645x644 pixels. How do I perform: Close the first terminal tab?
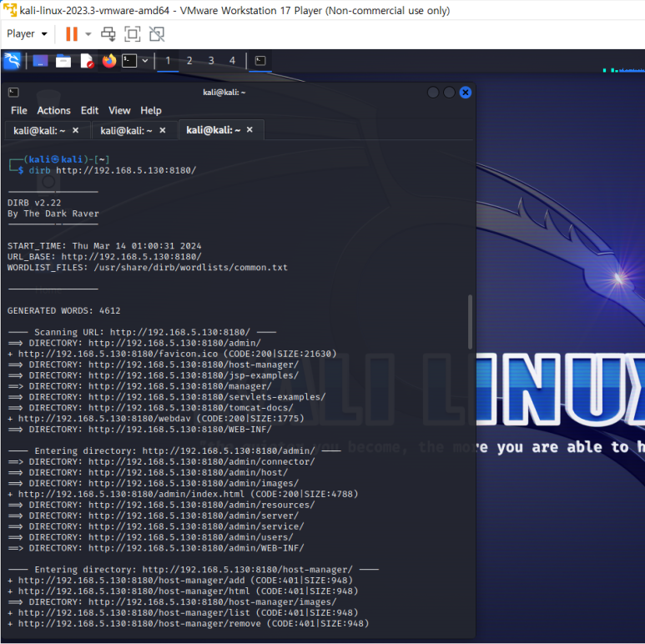click(x=76, y=130)
